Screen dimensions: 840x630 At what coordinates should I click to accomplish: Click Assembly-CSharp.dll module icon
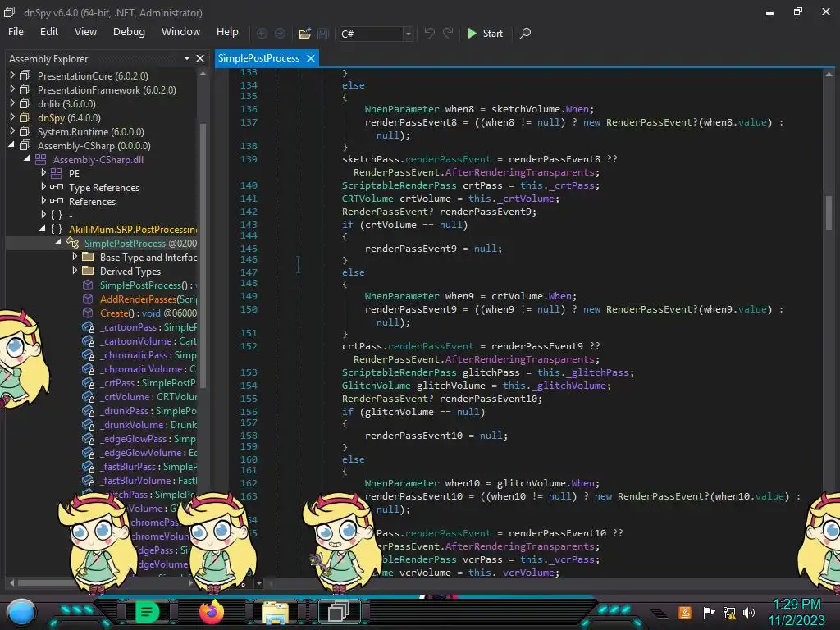click(40, 159)
